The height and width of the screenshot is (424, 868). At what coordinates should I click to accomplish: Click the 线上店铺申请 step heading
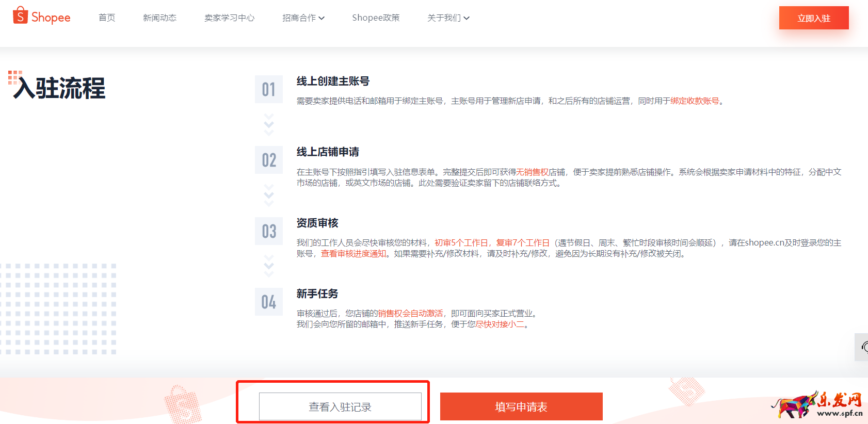(x=328, y=152)
